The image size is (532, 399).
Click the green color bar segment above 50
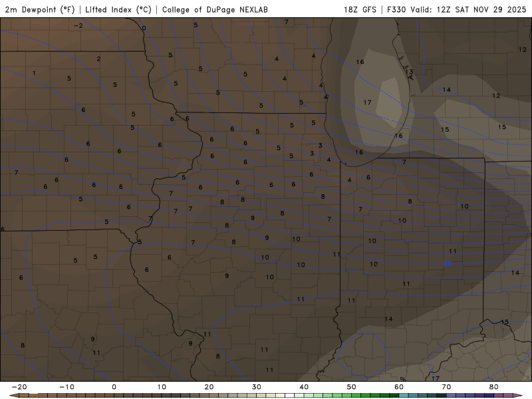coord(356,396)
